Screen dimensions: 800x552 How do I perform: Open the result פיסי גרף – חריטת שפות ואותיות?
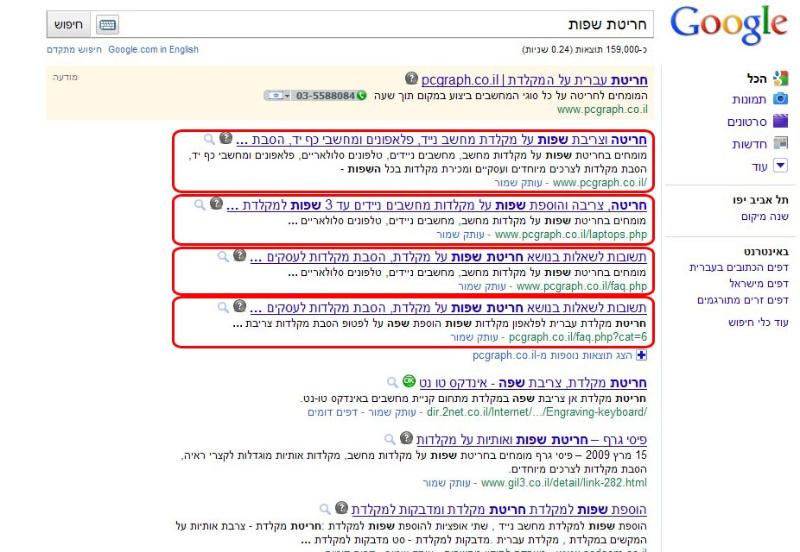click(531, 439)
